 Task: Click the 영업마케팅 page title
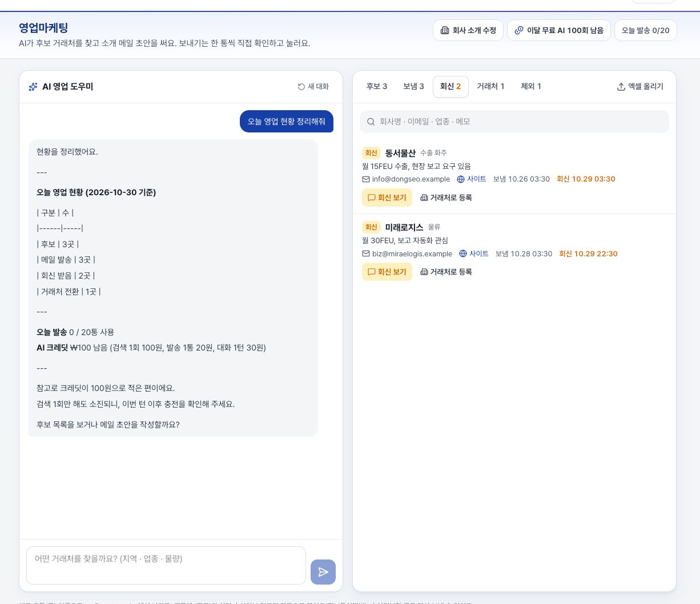43,28
